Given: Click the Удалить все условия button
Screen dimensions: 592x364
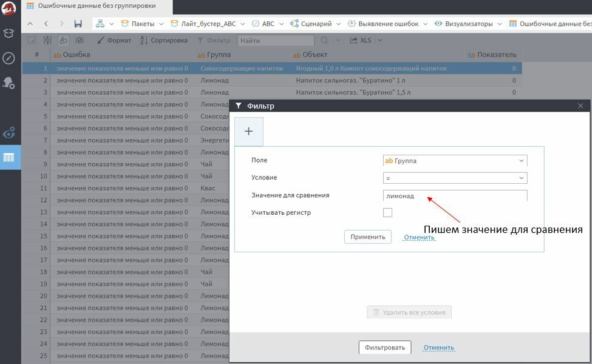Looking at the screenshot, I should (x=409, y=312).
